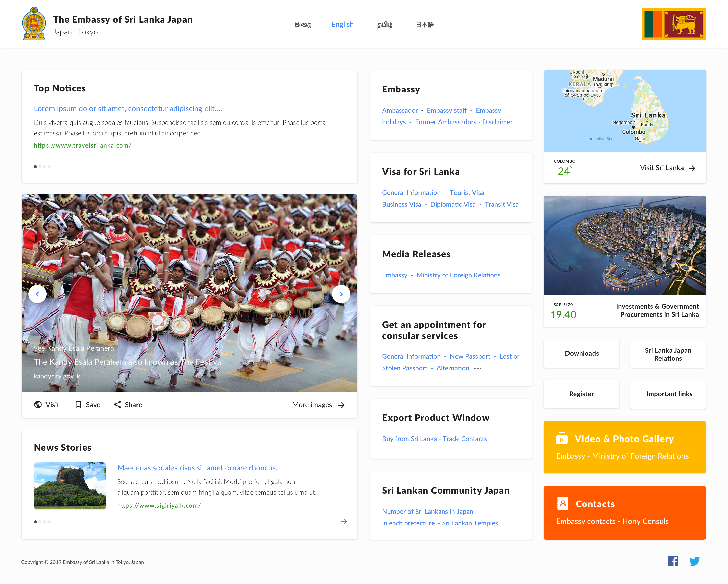The image size is (728, 584).
Task: Click the Visit globe icon
Action: click(38, 404)
